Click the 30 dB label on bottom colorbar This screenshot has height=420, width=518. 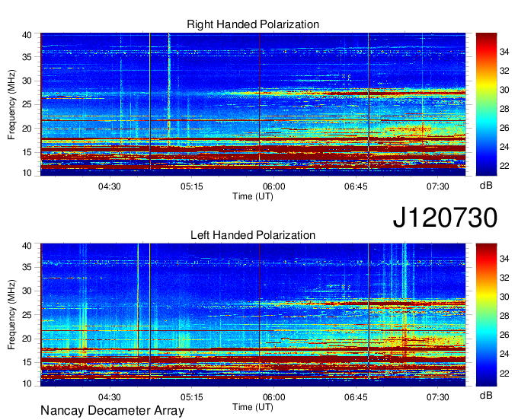tap(504, 297)
